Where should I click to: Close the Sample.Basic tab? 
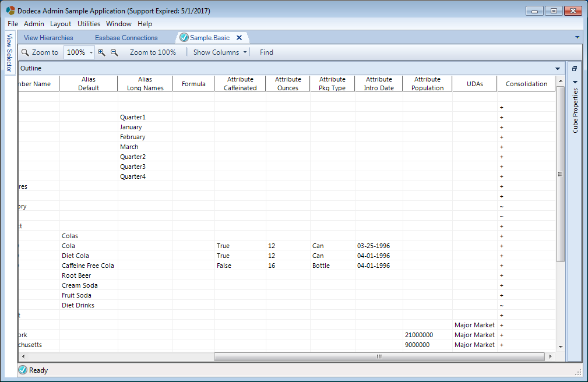(240, 37)
